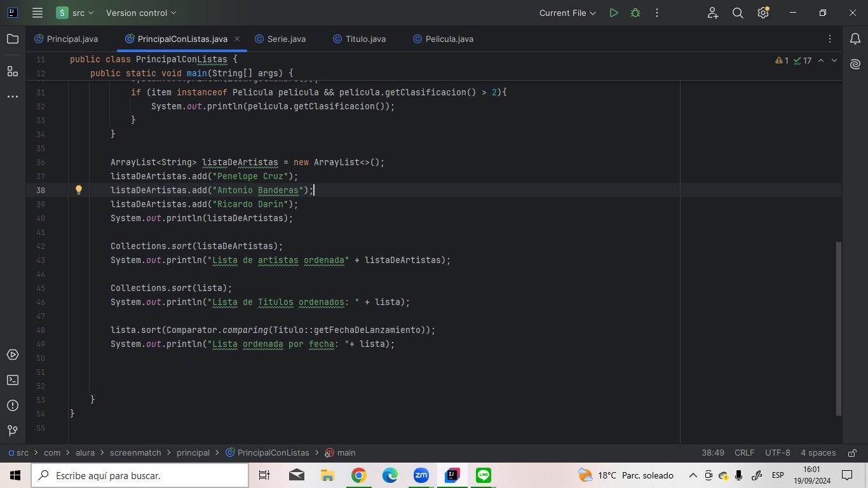The image size is (868, 488).
Task: Start debugging with the bug icon
Action: pos(635,13)
